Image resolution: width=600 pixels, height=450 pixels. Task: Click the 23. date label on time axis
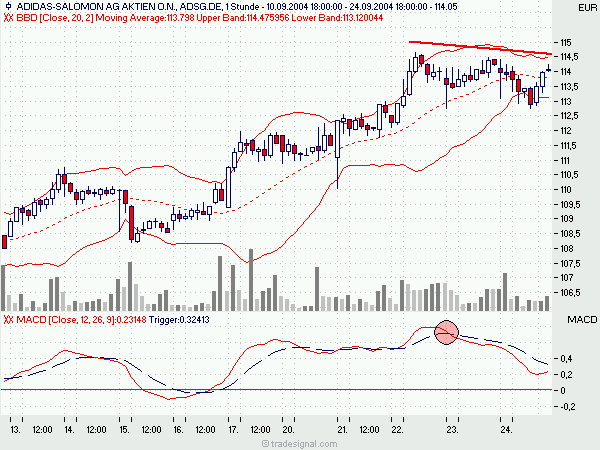point(452,430)
